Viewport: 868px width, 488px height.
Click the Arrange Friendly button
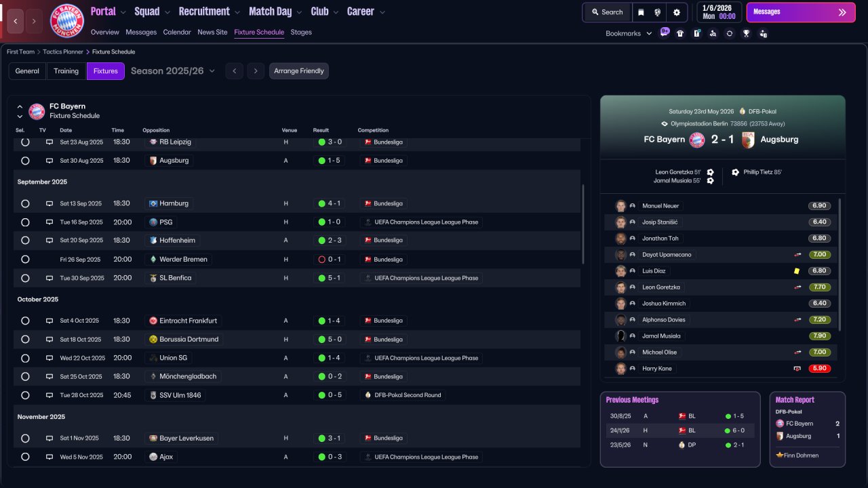tap(299, 71)
